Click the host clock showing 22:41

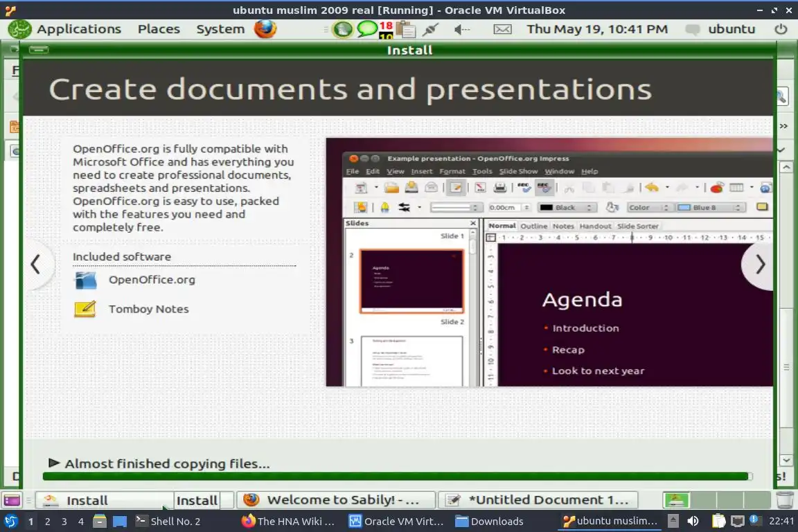[781, 521]
